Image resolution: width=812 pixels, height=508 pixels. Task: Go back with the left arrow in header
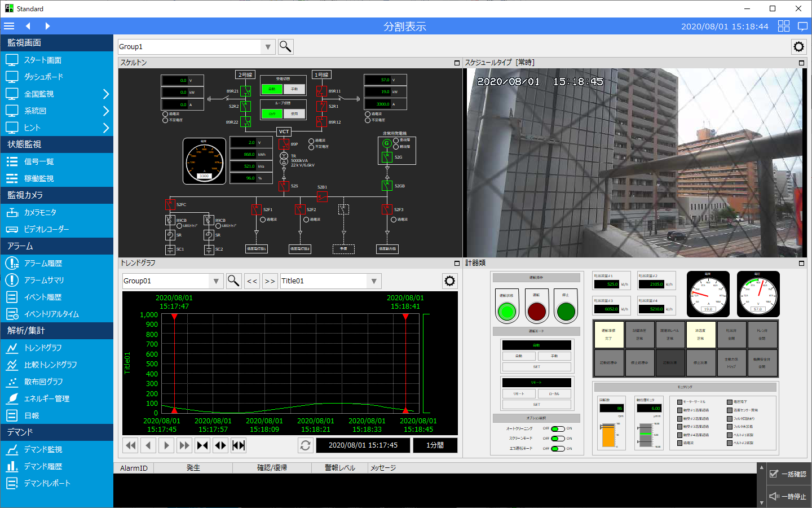[x=28, y=26]
